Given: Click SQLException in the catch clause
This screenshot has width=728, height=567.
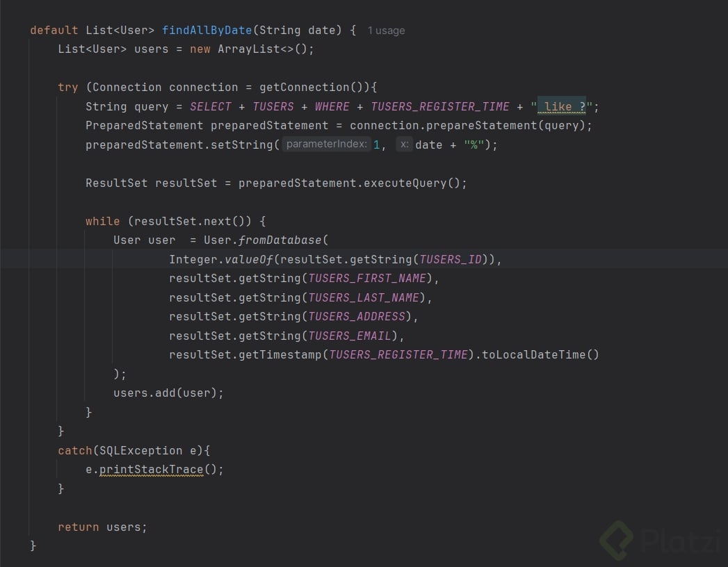Looking at the screenshot, I should (x=140, y=450).
